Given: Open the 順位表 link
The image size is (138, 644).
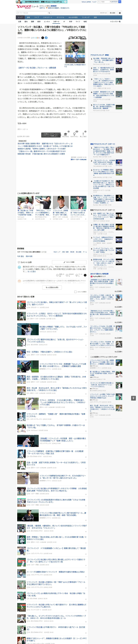Looking at the screenshot, I should tap(72, 252).
